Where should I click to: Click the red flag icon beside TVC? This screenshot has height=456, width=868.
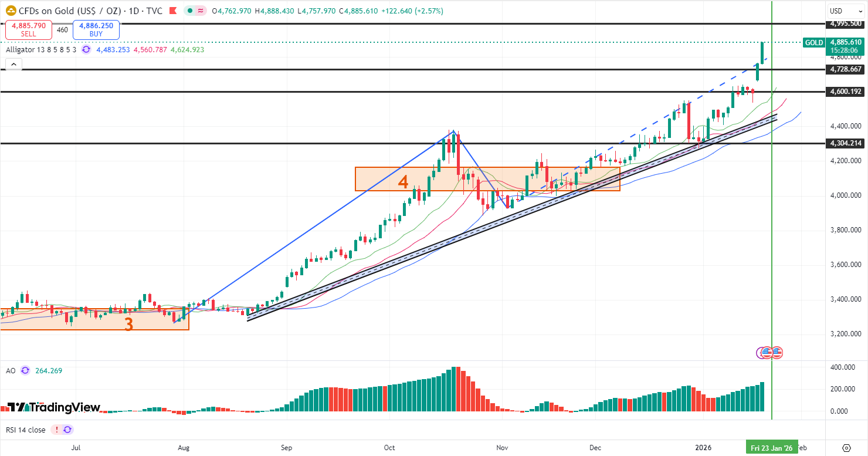[x=172, y=11]
